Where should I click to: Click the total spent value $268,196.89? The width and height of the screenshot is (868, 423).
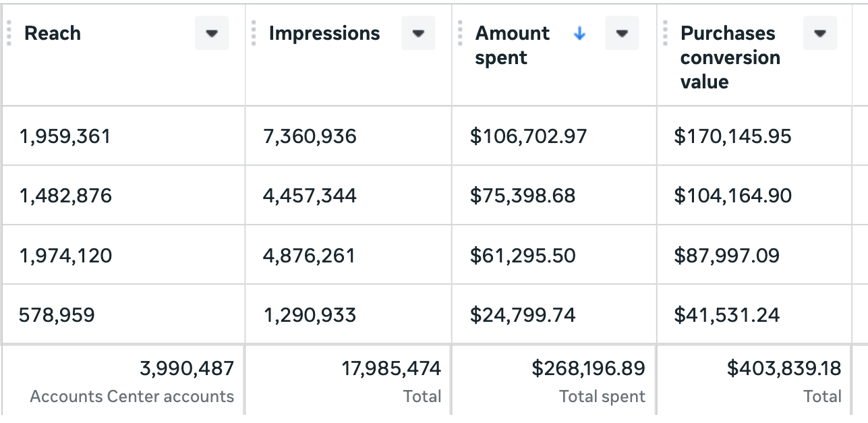click(x=588, y=368)
